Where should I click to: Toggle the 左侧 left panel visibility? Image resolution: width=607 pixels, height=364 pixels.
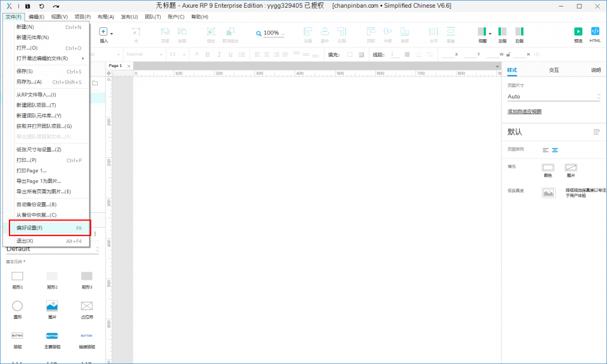(x=502, y=32)
